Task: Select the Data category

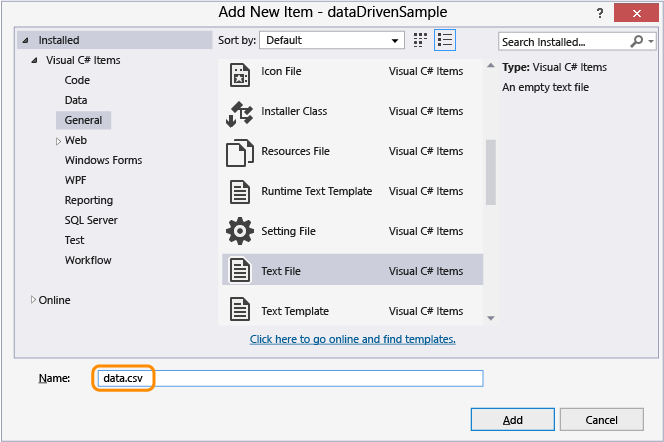Action: 76,100
